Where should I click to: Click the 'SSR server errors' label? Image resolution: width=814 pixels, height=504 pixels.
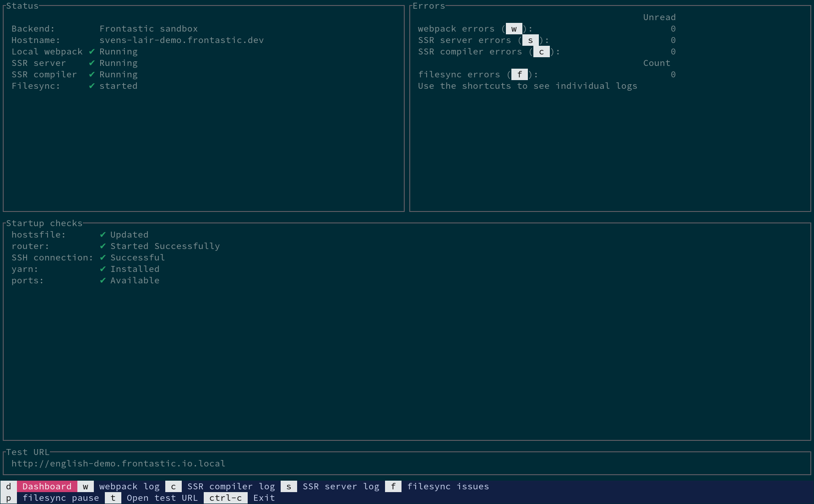465,40
